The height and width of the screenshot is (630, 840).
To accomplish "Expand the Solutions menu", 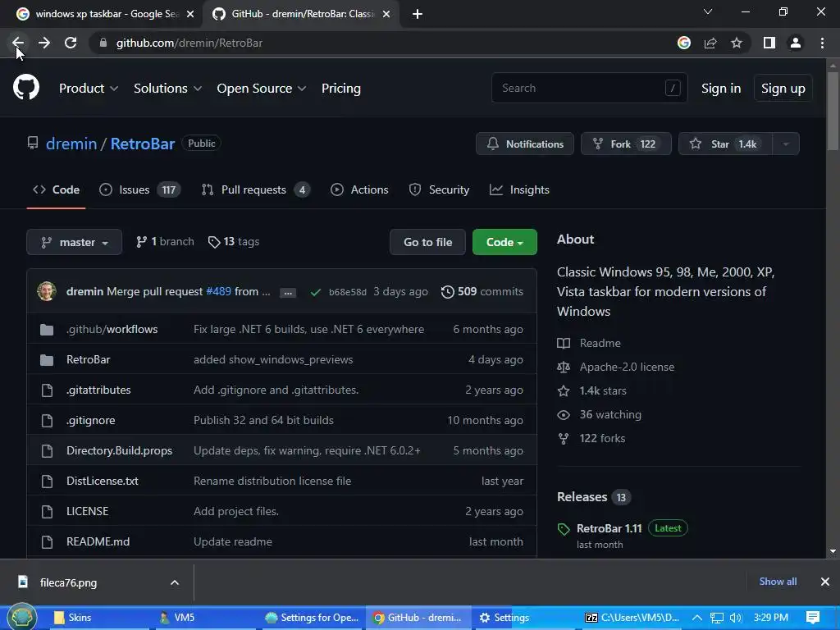I will (167, 89).
